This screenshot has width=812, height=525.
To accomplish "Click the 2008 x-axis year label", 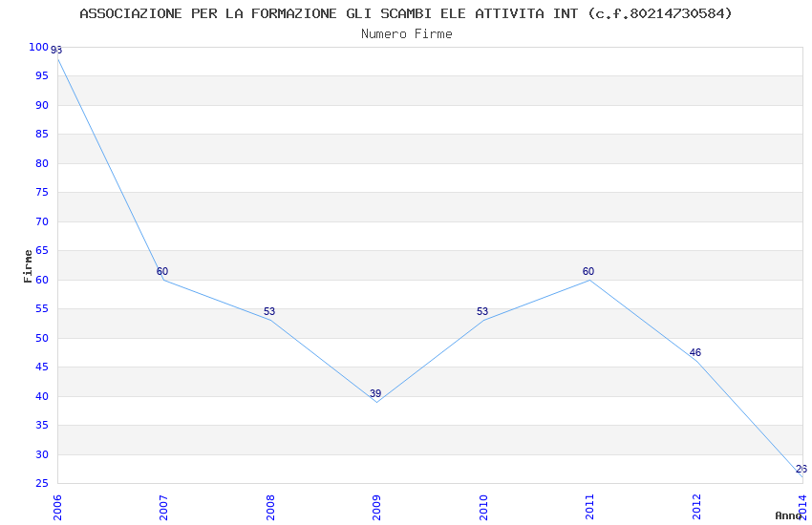I will click(x=270, y=507).
